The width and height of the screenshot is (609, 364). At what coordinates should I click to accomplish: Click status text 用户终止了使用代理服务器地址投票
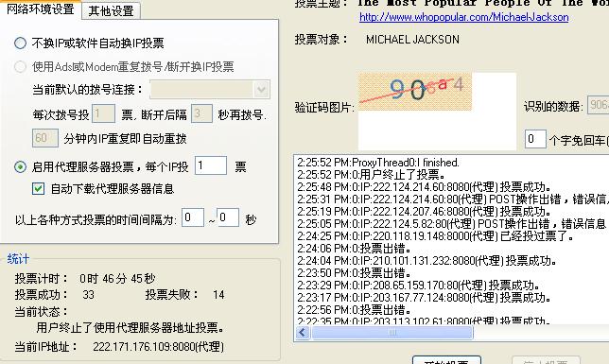click(x=130, y=328)
